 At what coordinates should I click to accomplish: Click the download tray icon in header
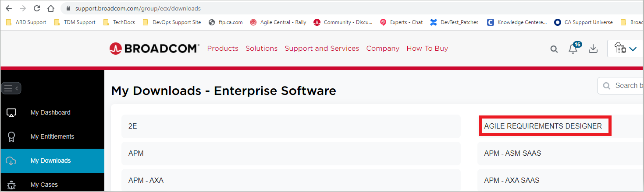pyautogui.click(x=593, y=49)
